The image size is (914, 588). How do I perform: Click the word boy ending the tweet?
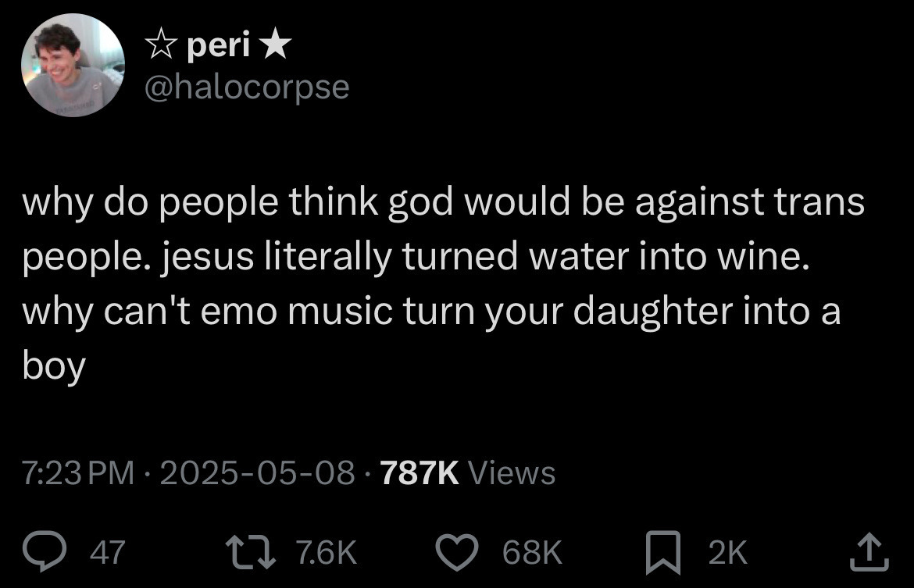point(54,366)
